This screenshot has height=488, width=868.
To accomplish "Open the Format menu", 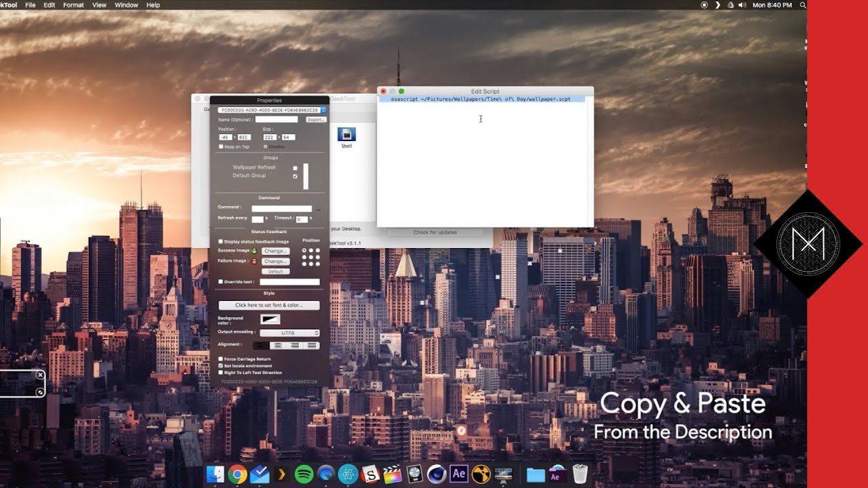I will pos(73,5).
